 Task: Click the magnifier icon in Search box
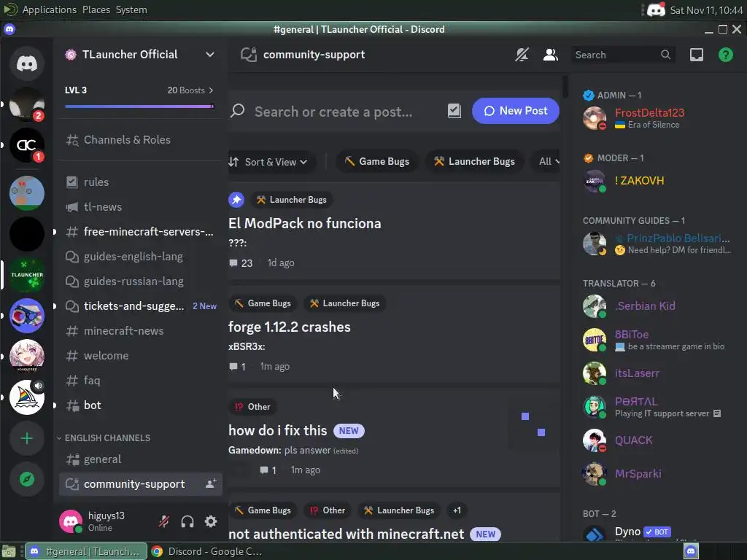(x=665, y=55)
